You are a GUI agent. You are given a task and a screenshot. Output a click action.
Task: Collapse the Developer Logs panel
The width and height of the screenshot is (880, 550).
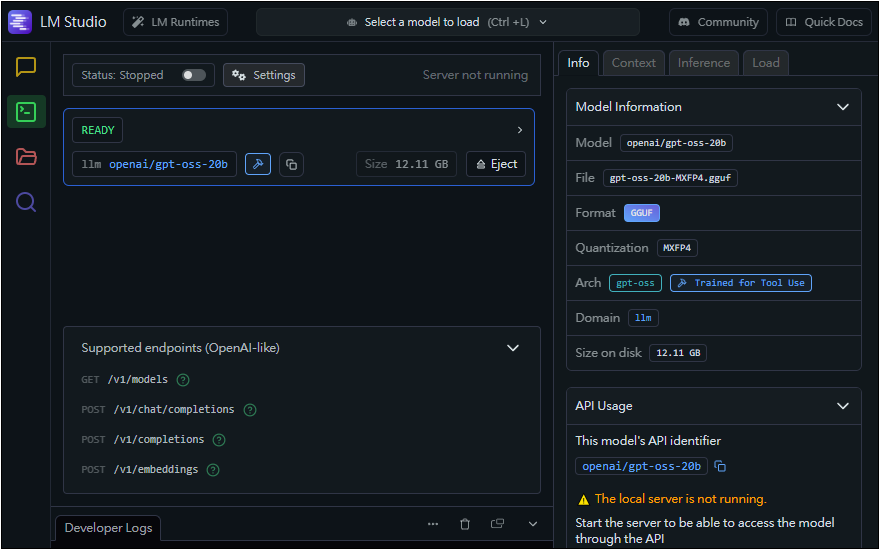(533, 524)
